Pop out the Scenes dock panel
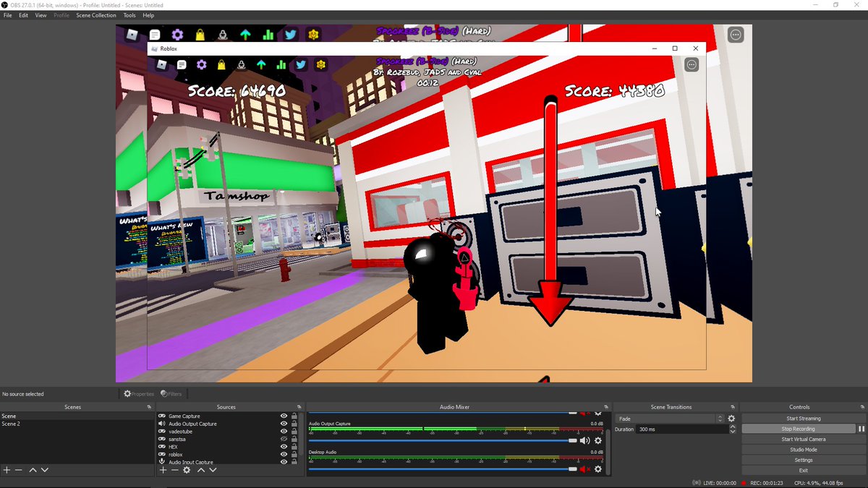 tap(149, 407)
